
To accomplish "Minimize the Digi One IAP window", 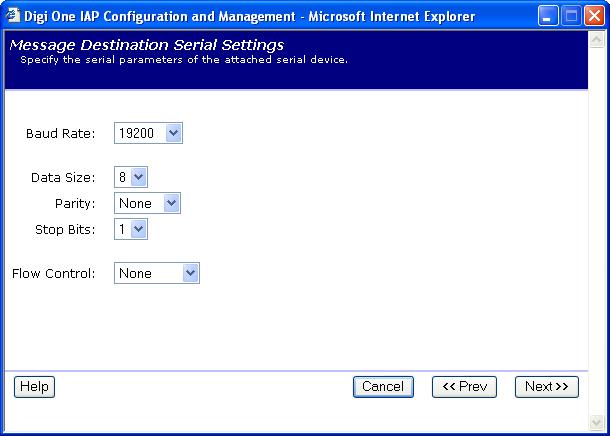I will click(549, 16).
